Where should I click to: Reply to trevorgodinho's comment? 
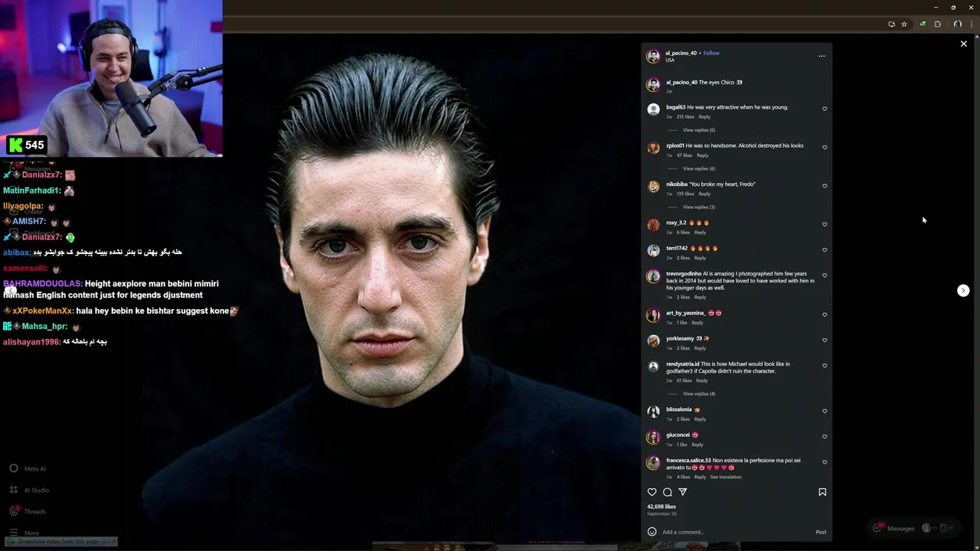point(700,297)
